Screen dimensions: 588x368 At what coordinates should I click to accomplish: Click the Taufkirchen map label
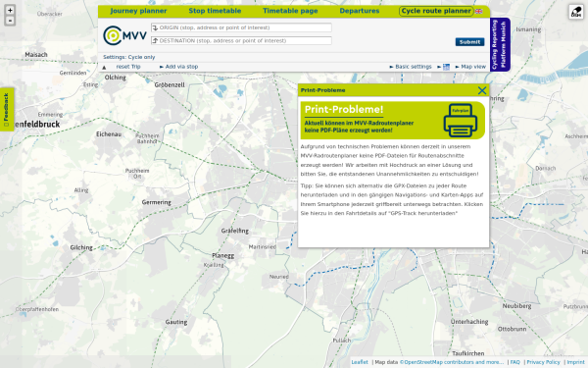tap(468, 353)
